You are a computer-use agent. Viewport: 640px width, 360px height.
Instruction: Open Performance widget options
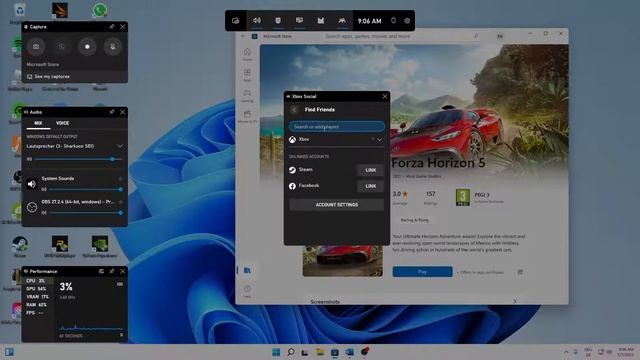101,271
